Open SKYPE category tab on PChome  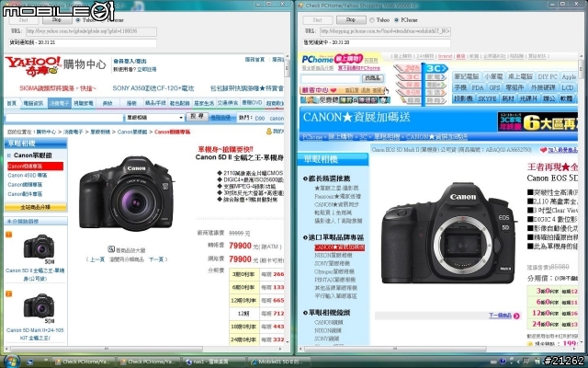(487, 98)
